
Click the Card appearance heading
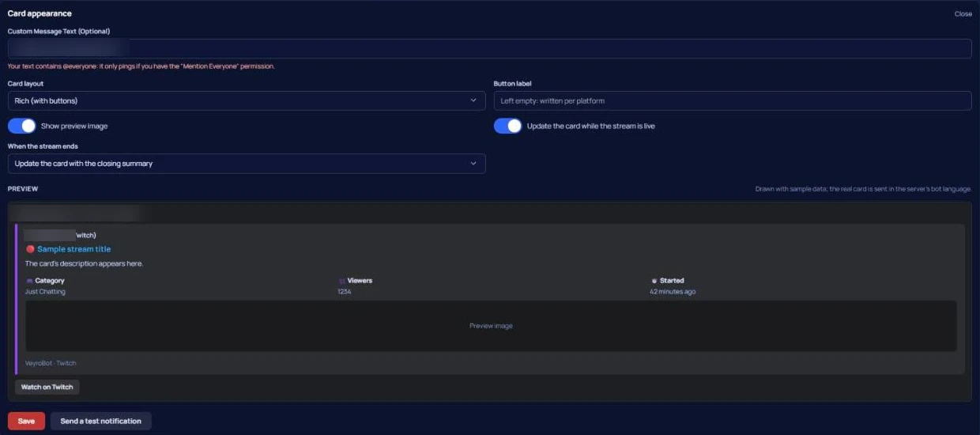coord(40,13)
